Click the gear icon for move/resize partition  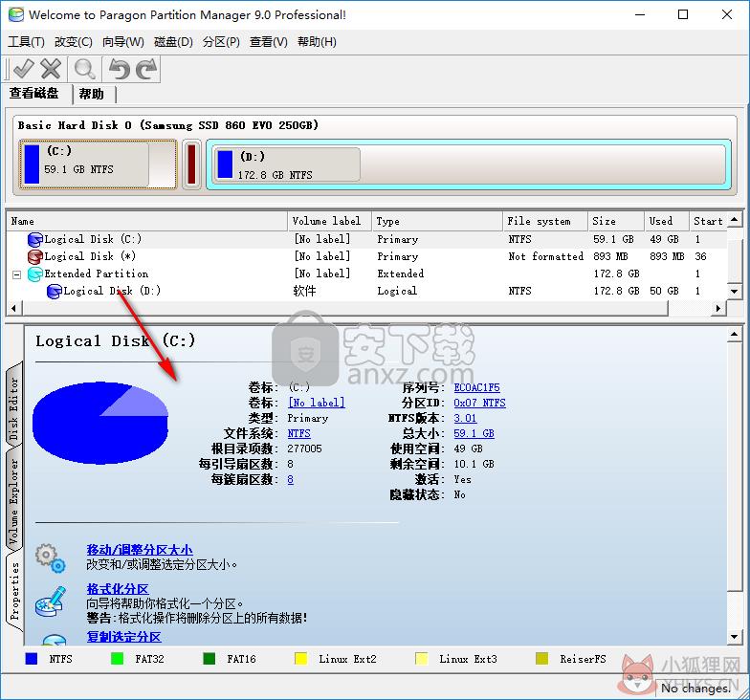(x=50, y=558)
